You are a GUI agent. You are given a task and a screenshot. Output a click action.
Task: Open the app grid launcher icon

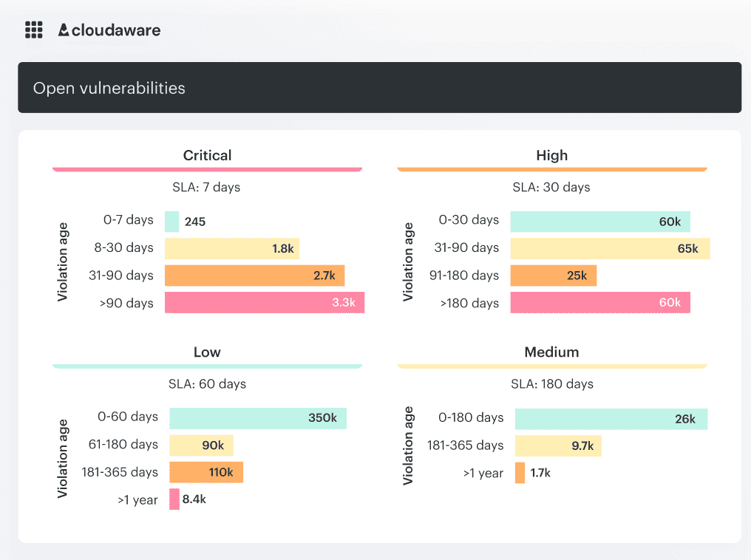(34, 30)
